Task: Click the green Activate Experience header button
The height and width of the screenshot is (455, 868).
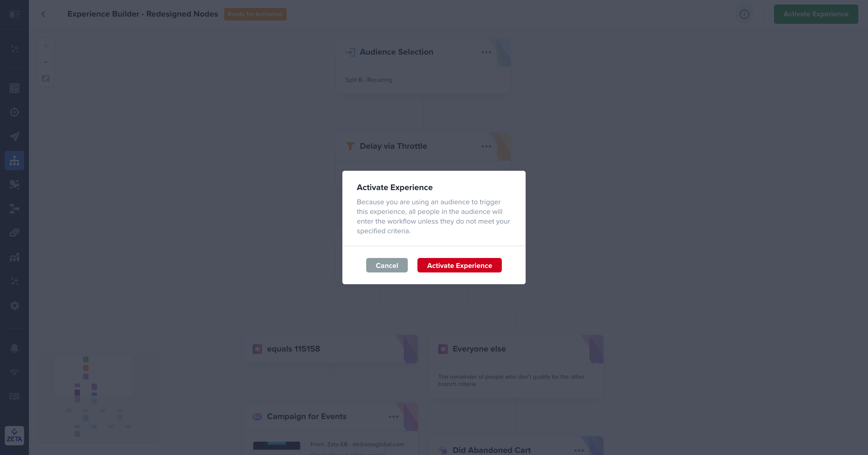Action: [816, 14]
